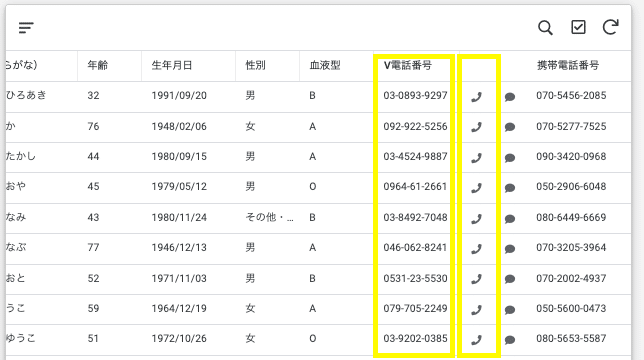Select phone number 03-0893-9297
Screen dimensions: 644x360
coord(415,96)
